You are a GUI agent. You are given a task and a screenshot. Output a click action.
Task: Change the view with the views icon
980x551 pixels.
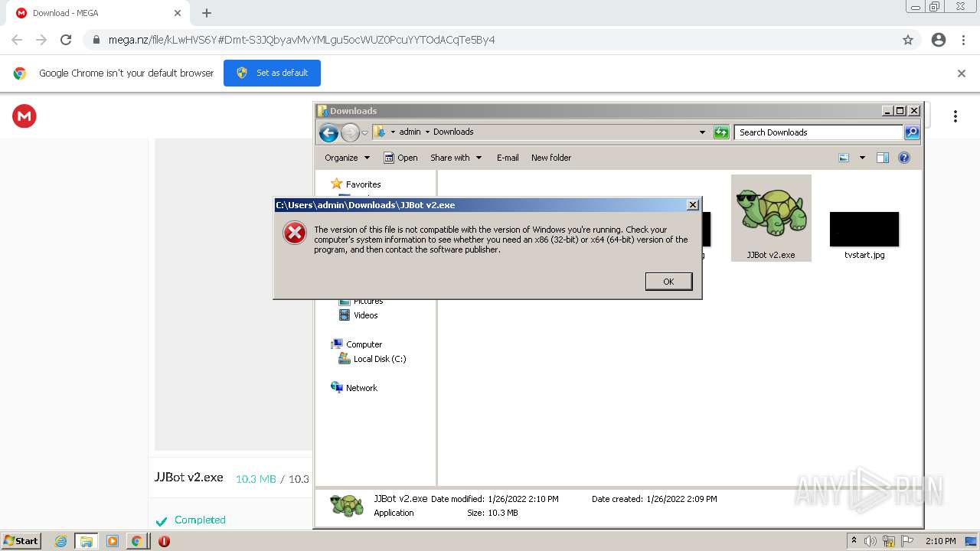844,158
